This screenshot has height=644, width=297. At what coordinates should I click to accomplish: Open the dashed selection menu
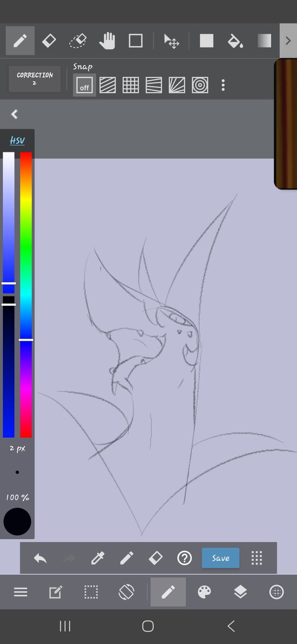(x=91, y=592)
